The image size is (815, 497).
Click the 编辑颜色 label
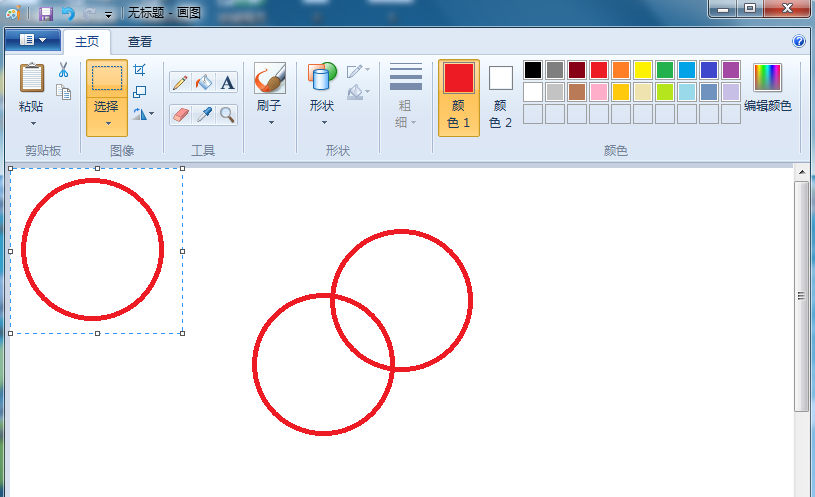(x=768, y=106)
